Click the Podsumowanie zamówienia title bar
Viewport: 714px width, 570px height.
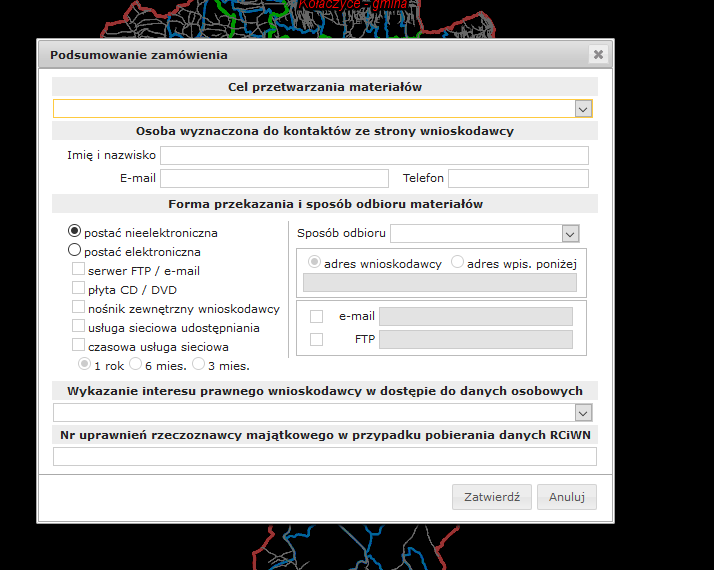pos(325,55)
